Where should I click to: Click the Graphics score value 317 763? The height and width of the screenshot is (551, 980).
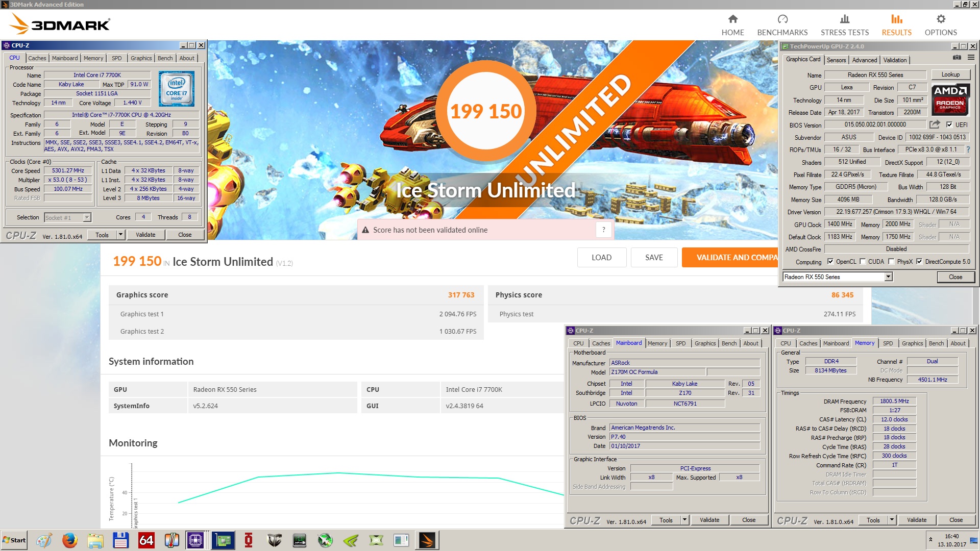[x=461, y=295]
